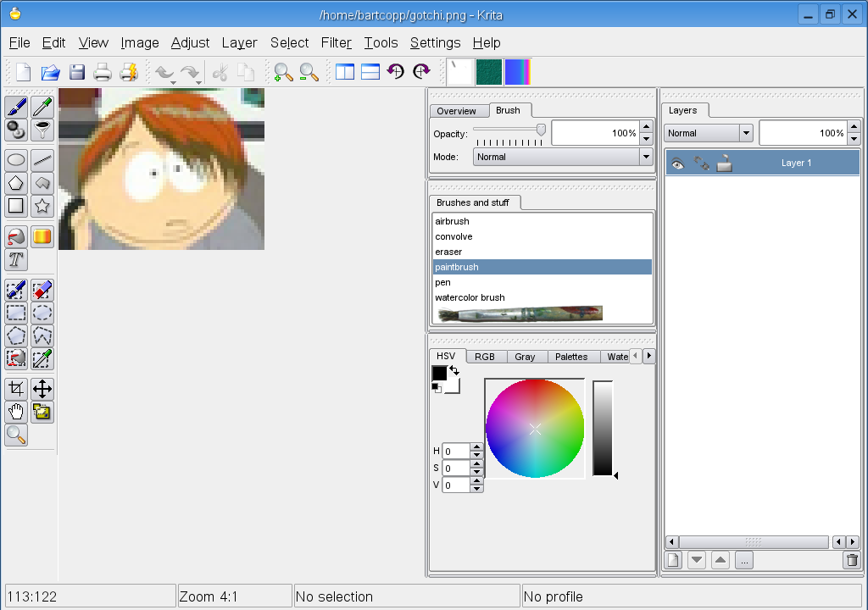
Task: Select the Rectangle shape tool
Action: [x=16, y=206]
